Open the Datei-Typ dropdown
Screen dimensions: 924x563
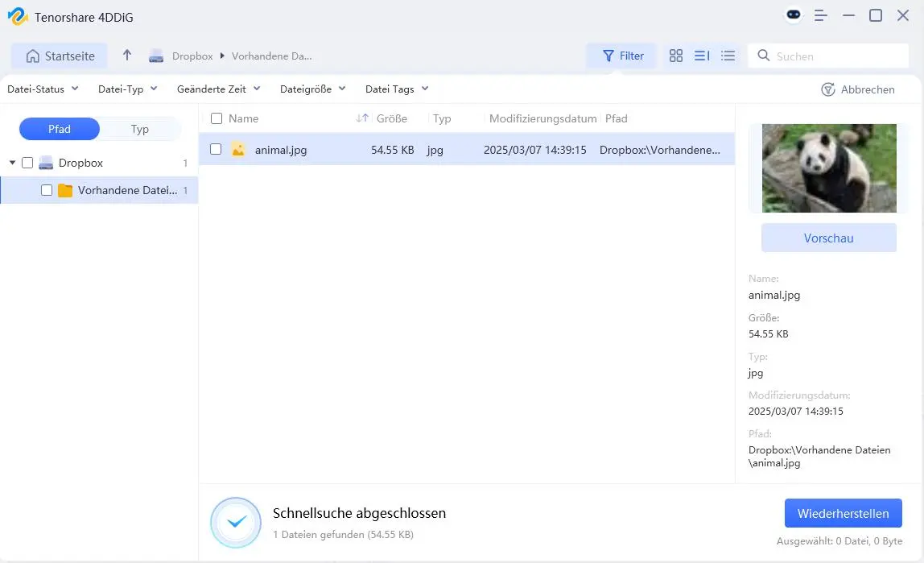coord(126,89)
